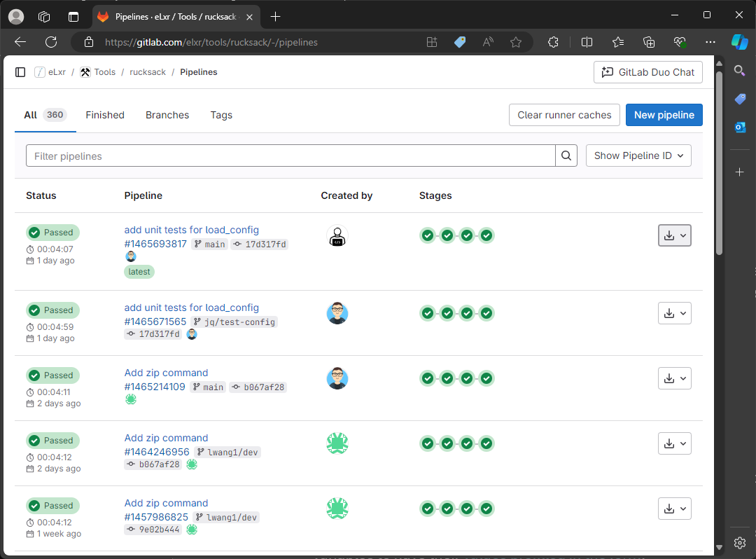The height and width of the screenshot is (559, 756).
Task: Open artifacts download dropdown for pipeline #1465693817
Action: tap(675, 236)
